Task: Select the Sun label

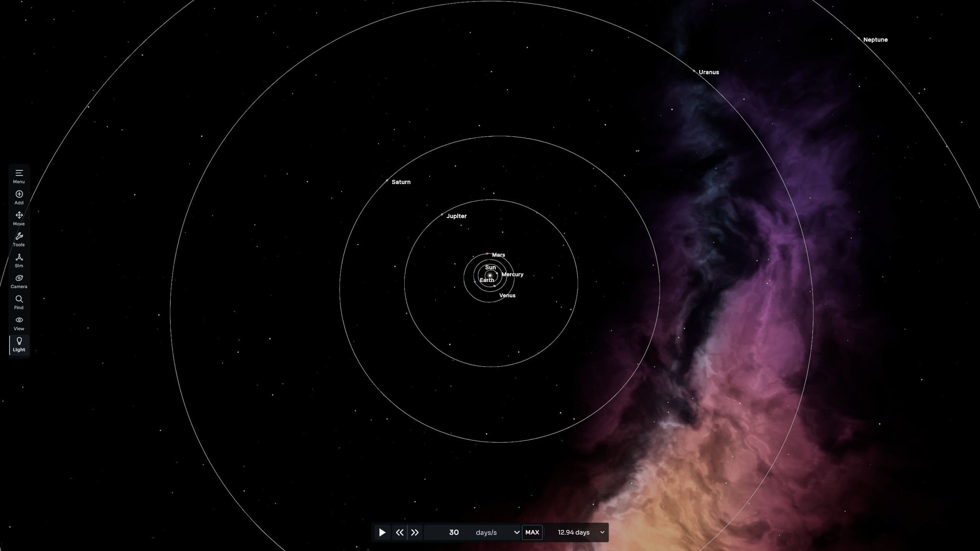Action: (490, 267)
